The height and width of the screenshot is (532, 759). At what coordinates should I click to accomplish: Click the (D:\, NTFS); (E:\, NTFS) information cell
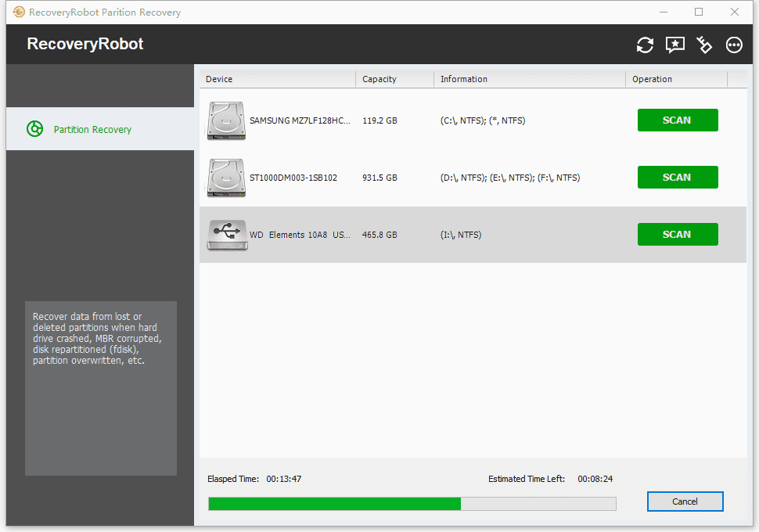tap(510, 178)
